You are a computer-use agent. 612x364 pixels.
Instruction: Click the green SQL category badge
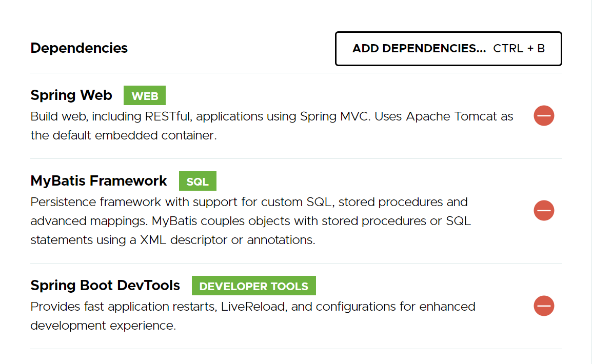[x=198, y=181]
